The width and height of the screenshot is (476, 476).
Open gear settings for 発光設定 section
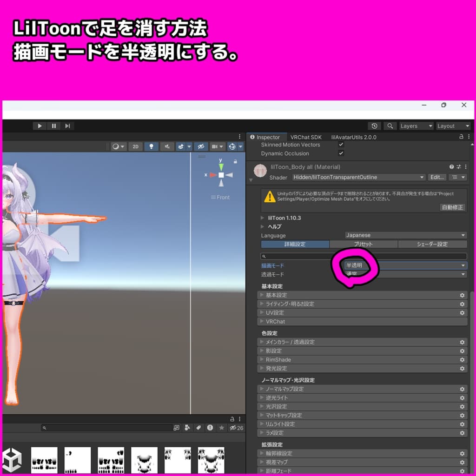tap(462, 368)
